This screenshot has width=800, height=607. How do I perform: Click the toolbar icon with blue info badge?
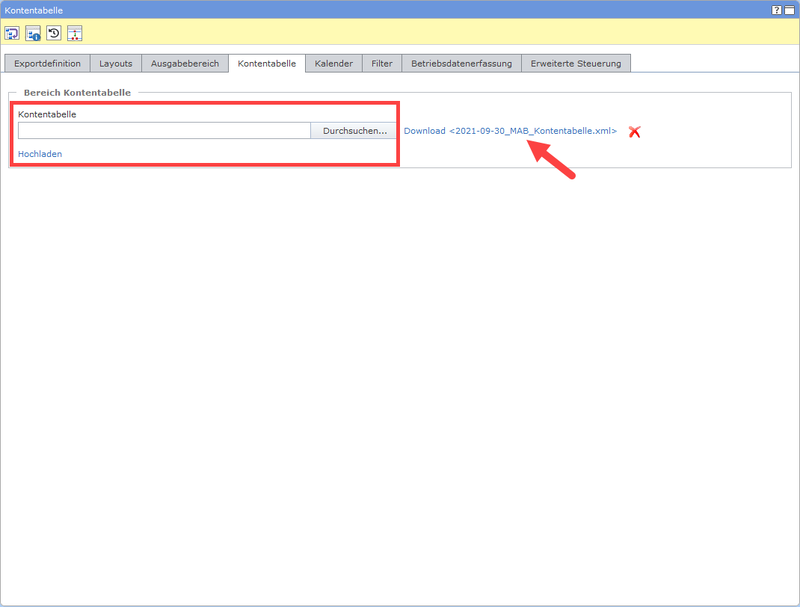[x=33, y=33]
